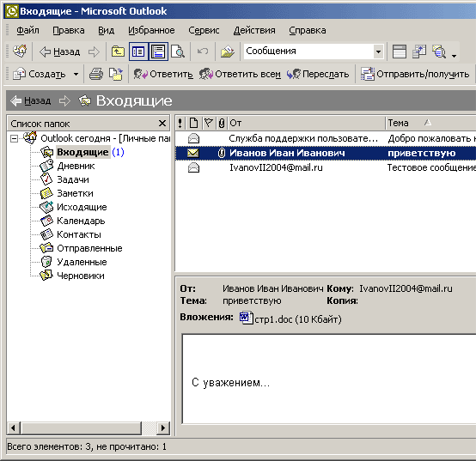Image resolution: width=476 pixels, height=461 pixels.
Task: Click the Outlook Today toolbar icon
Action: tap(20, 52)
